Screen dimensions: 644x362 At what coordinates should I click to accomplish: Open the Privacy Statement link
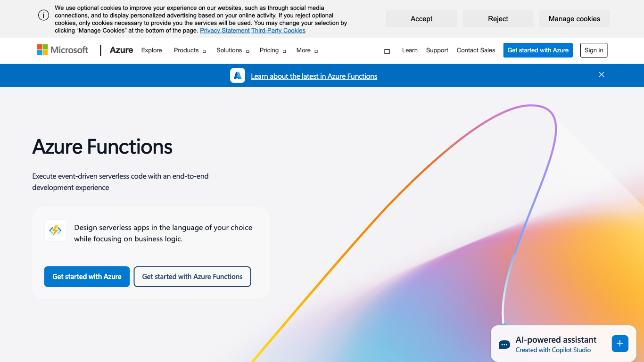coord(225,30)
